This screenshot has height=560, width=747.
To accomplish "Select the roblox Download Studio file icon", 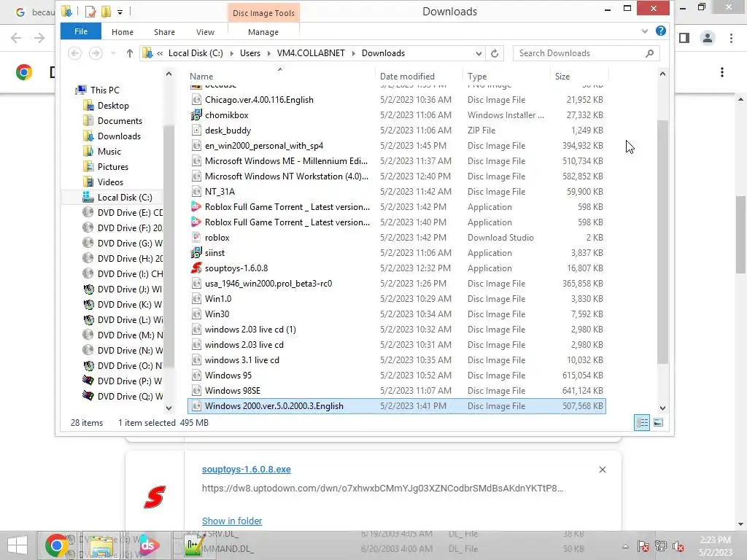I will [196, 237].
